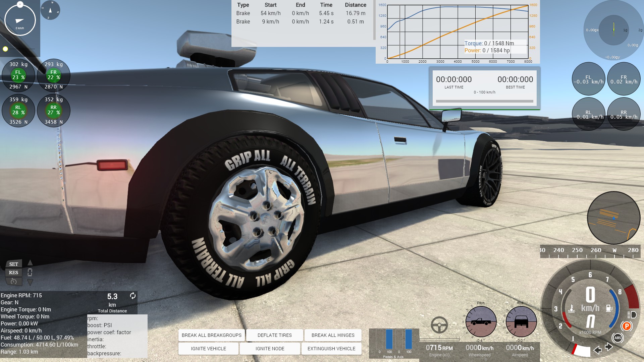This screenshot has height=362, width=644.
Task: Click the Pedals & Axis bar display
Action: [394, 343]
